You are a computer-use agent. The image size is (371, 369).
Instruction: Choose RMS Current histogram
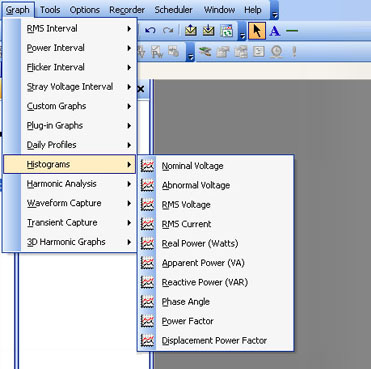(216, 224)
